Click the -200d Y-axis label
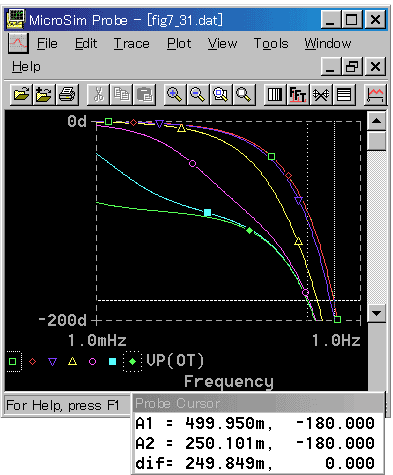This screenshot has height=475, width=393. pos(62,321)
